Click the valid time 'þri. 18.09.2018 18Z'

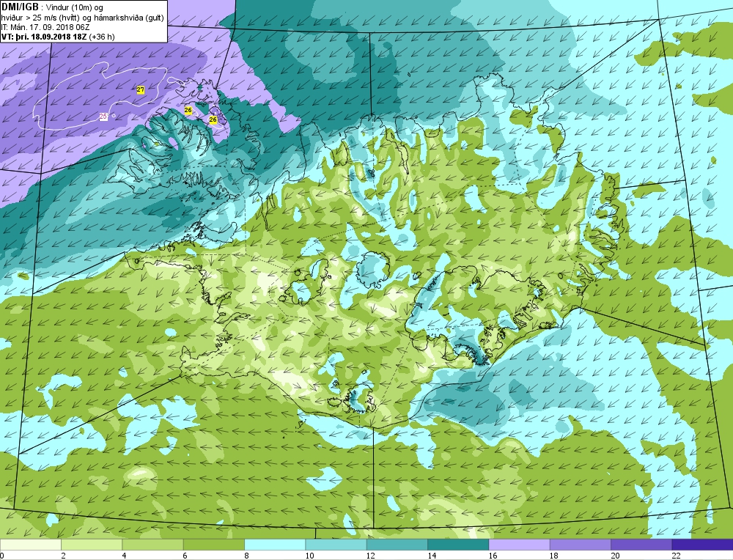pos(51,37)
